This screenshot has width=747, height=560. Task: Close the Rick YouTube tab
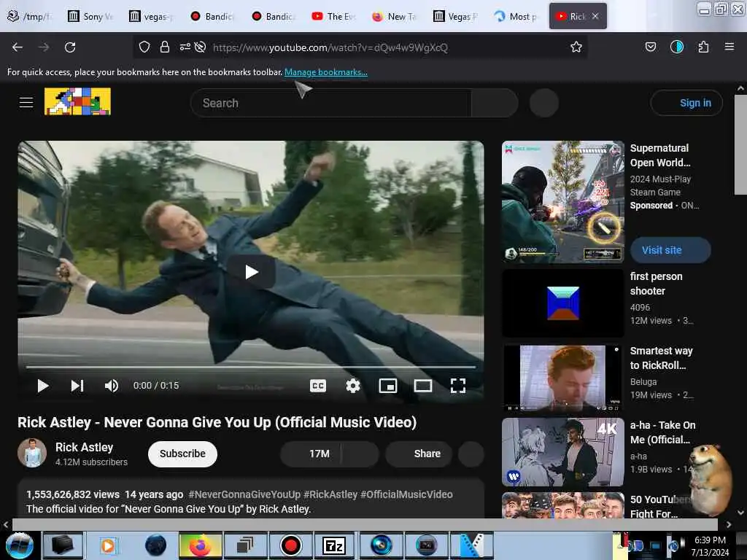[595, 16]
